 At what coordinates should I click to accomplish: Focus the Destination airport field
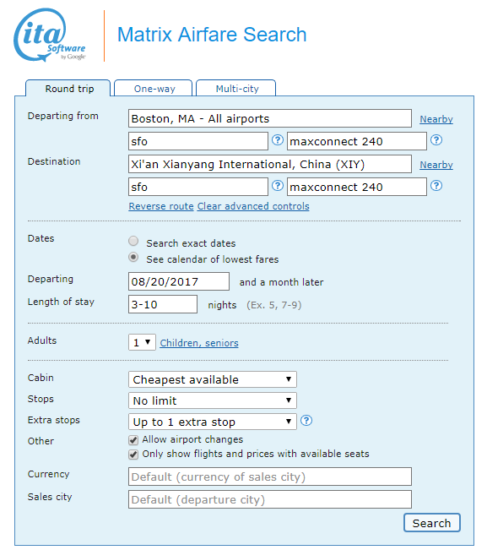coord(270,164)
